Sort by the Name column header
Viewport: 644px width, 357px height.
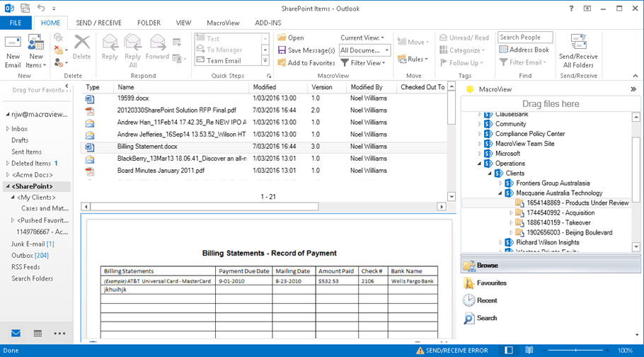tap(181, 87)
